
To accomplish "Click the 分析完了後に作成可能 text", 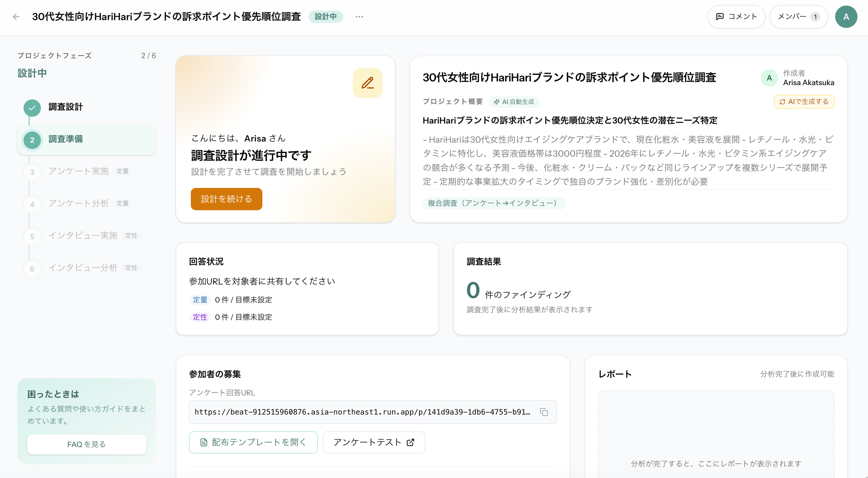I will pyautogui.click(x=797, y=374).
